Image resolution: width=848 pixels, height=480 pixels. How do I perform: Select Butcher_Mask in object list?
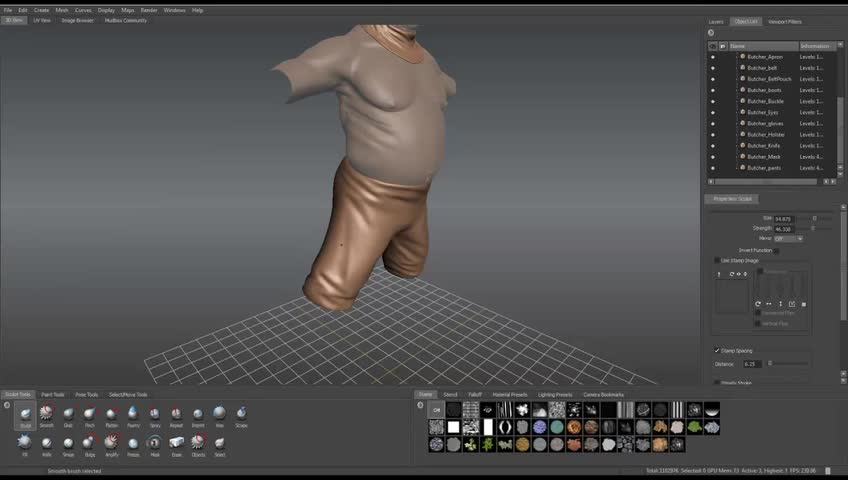(x=764, y=157)
